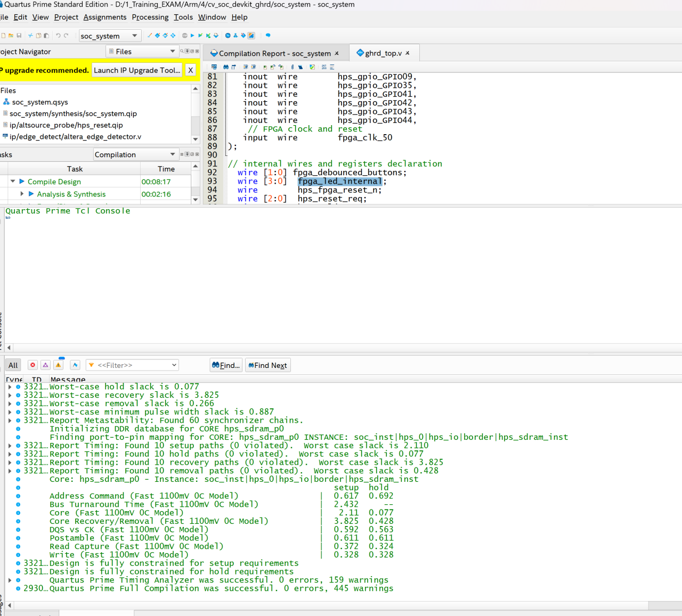Image resolution: width=682 pixels, height=616 pixels.
Task: Select soc_system.qsys in Files list
Action: (x=40, y=102)
